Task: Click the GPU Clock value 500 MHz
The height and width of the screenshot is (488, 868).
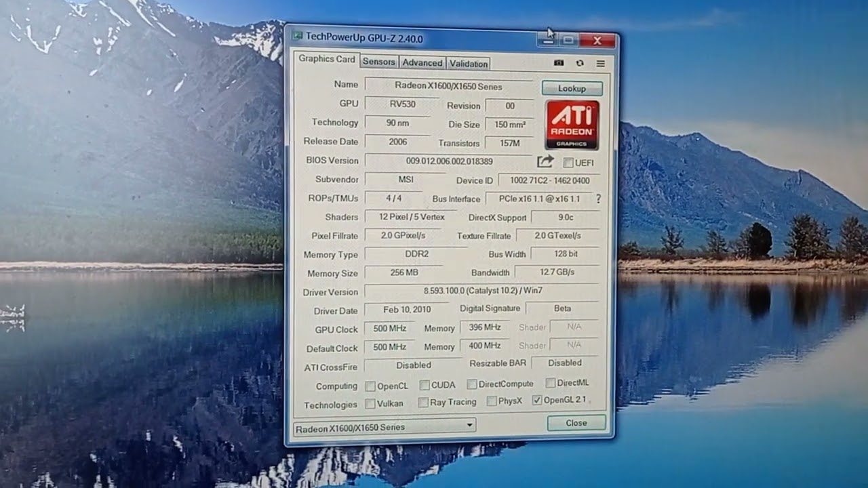Action: point(390,328)
